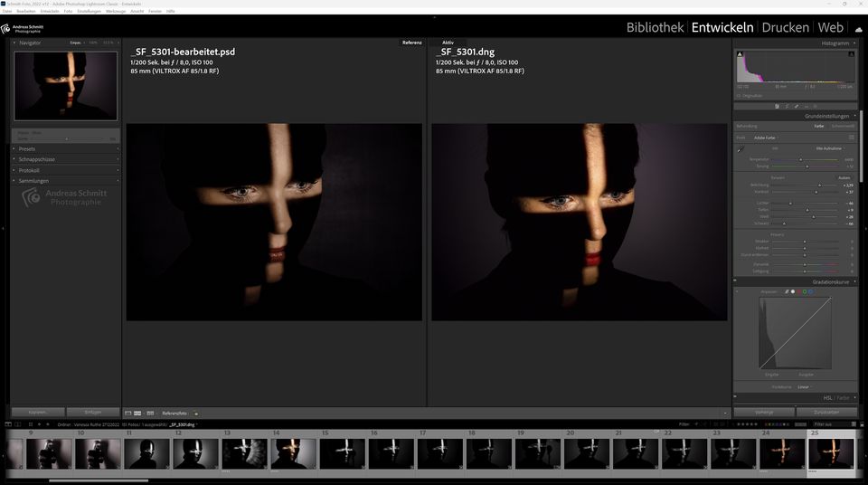Select the white balance eyedropper tool

tap(741, 149)
